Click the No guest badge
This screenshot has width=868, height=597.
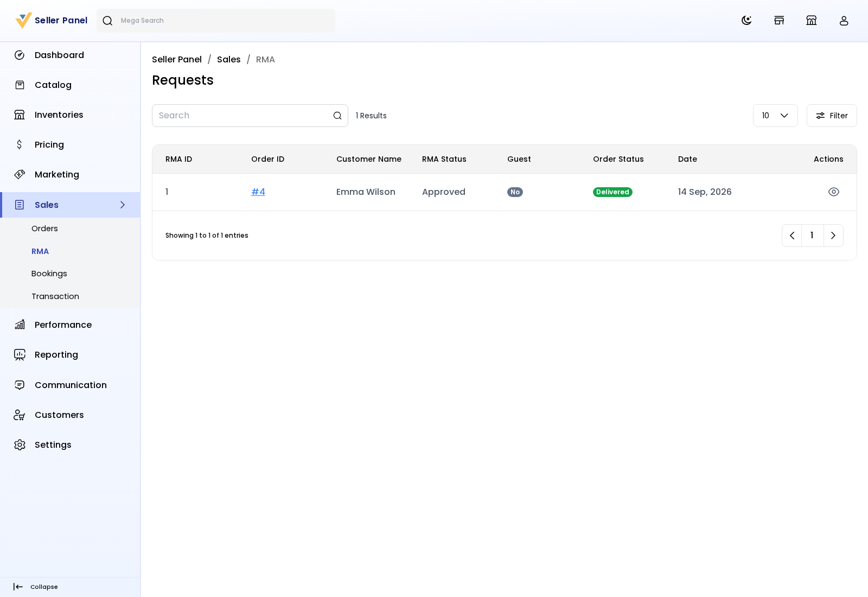[515, 193]
